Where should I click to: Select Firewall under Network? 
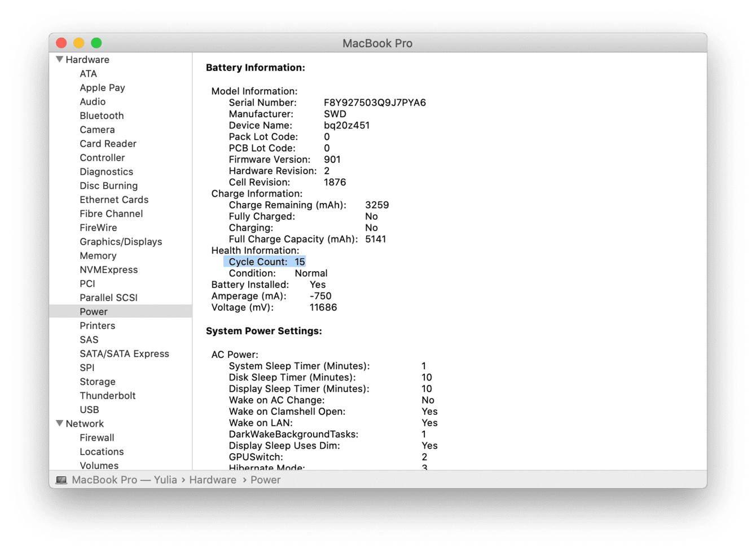97,438
